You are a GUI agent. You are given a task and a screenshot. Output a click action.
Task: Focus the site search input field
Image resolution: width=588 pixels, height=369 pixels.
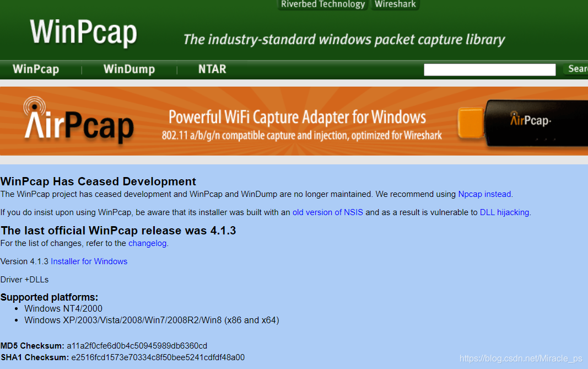[x=489, y=70]
